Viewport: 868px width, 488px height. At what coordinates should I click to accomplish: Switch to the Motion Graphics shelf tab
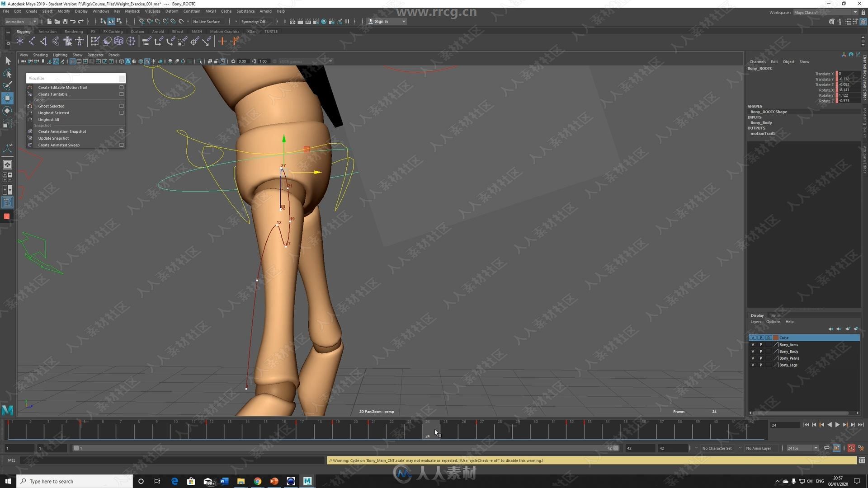pyautogui.click(x=225, y=31)
